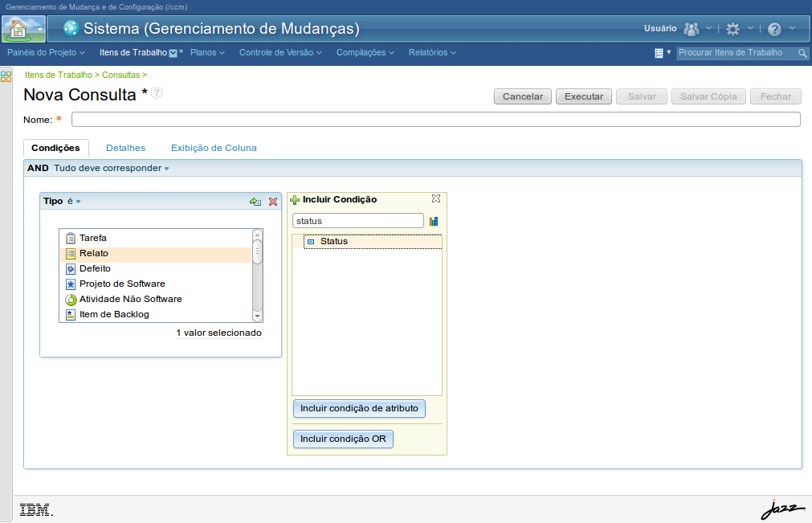Click the help icon beside Nova Consulta
This screenshot has width=812, height=523.
pos(157,93)
